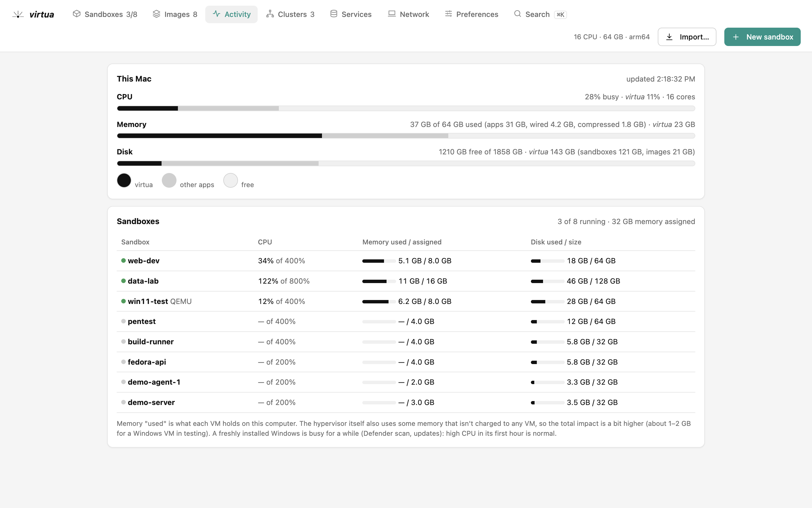Click the 3 of 8 running summary
The image size is (812, 508).
point(581,222)
